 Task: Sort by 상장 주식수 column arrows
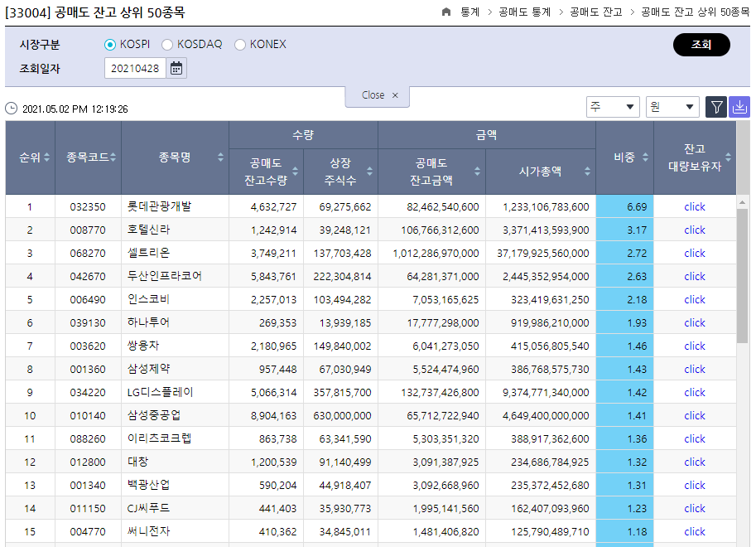tap(370, 171)
